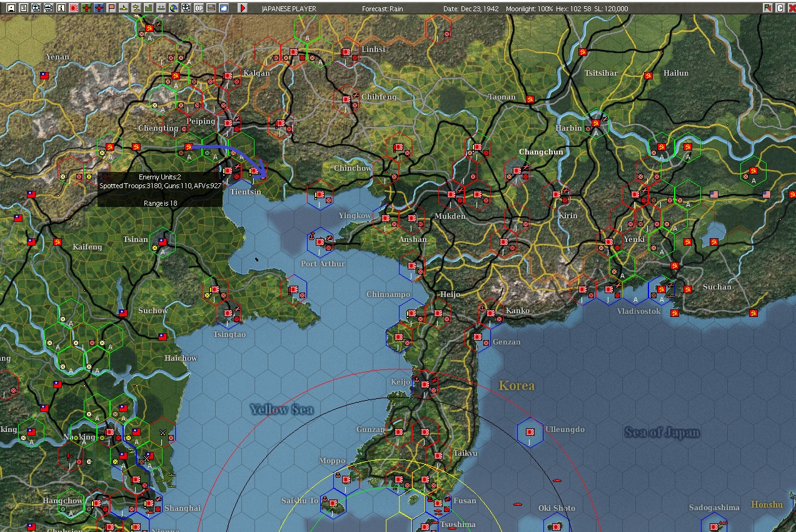Click the "Harbin" city label
Screen dimensions: 796x532
568,128
